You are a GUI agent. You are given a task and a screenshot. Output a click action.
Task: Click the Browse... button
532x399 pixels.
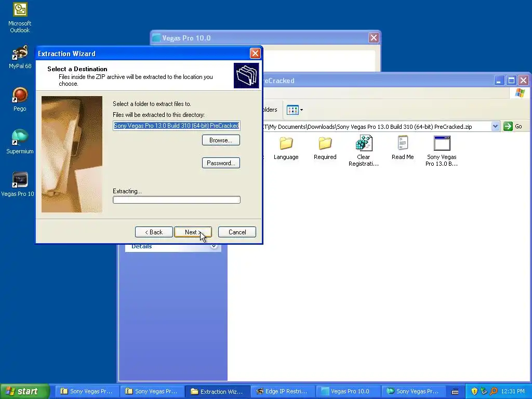click(x=221, y=140)
